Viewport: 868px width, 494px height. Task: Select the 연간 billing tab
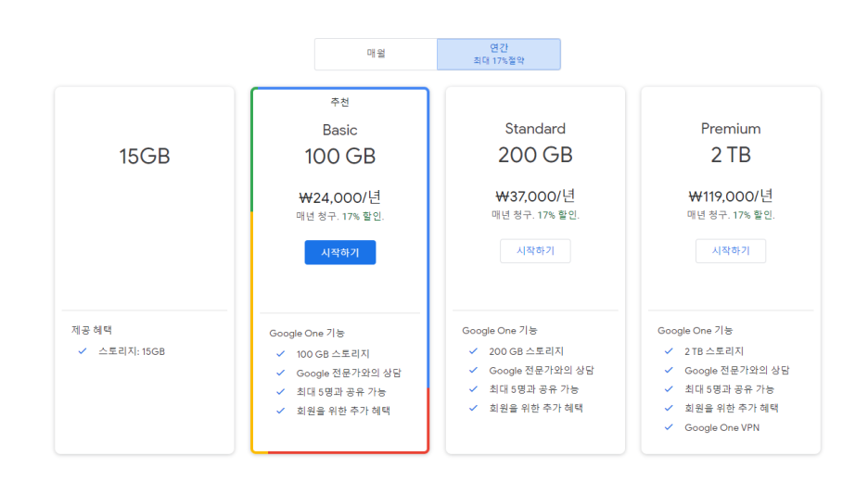498,54
